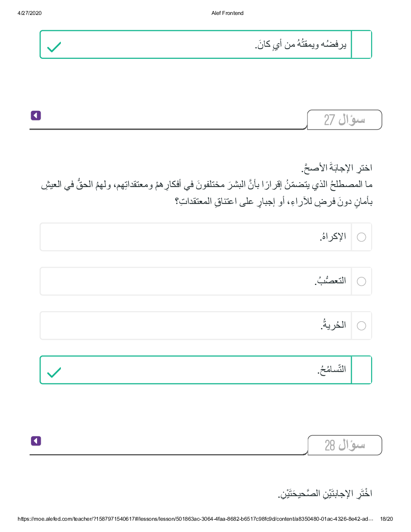
Task: Select the الحرية radio button
Action: (361, 326)
